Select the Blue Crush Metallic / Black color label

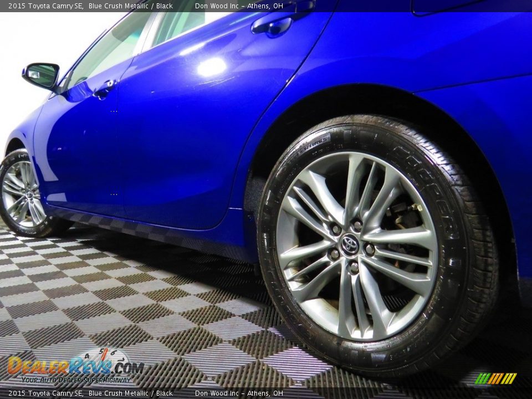pyautogui.click(x=131, y=6)
